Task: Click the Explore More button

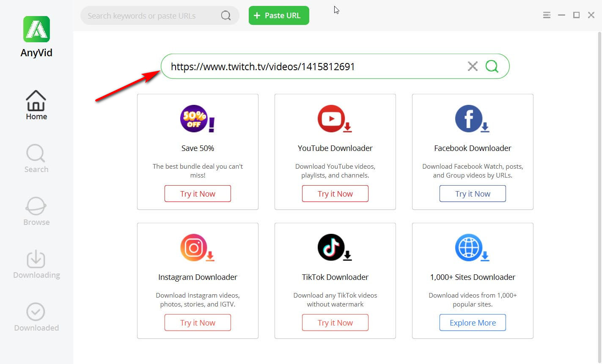Action: click(x=473, y=323)
